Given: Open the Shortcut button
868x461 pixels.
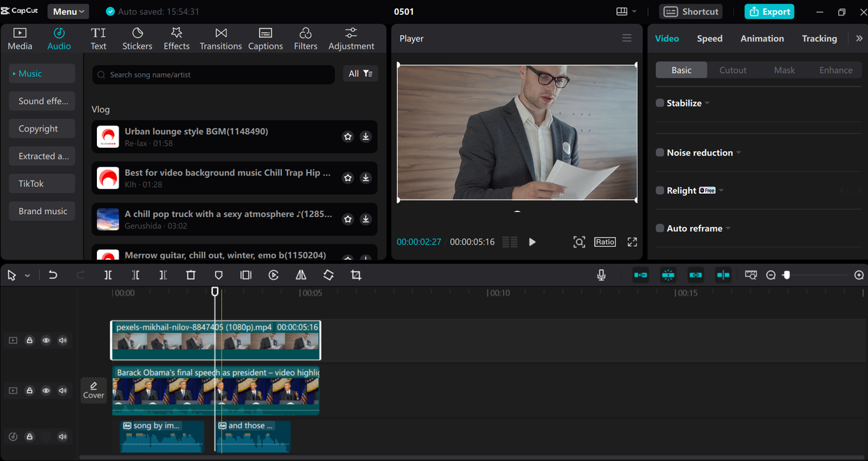Looking at the screenshot, I should coord(690,12).
